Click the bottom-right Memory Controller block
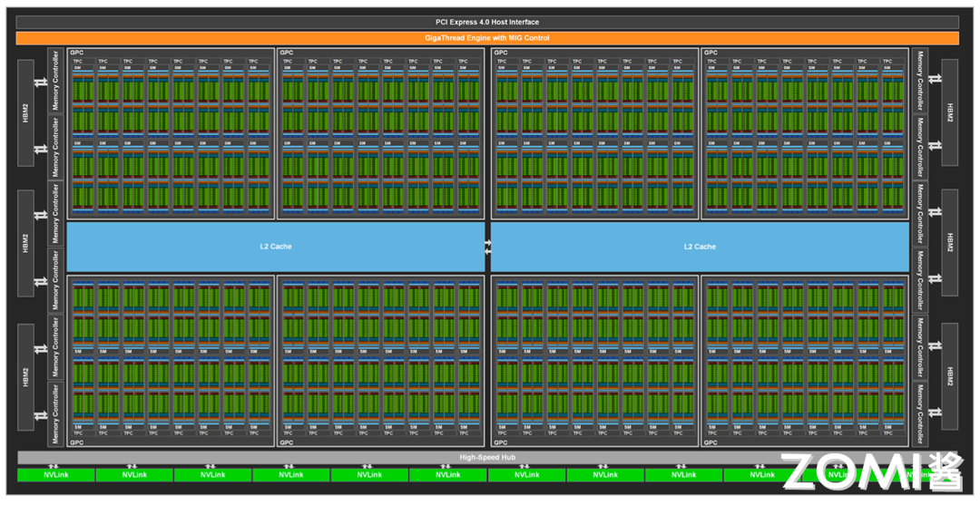The image size is (980, 505). (x=919, y=413)
